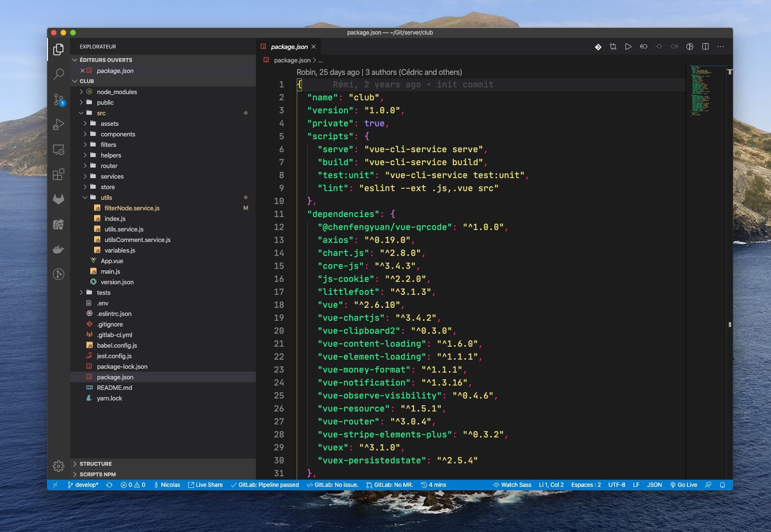Open the Docker panel from the activity bar
Screen dimensions: 771x532
click(59, 249)
